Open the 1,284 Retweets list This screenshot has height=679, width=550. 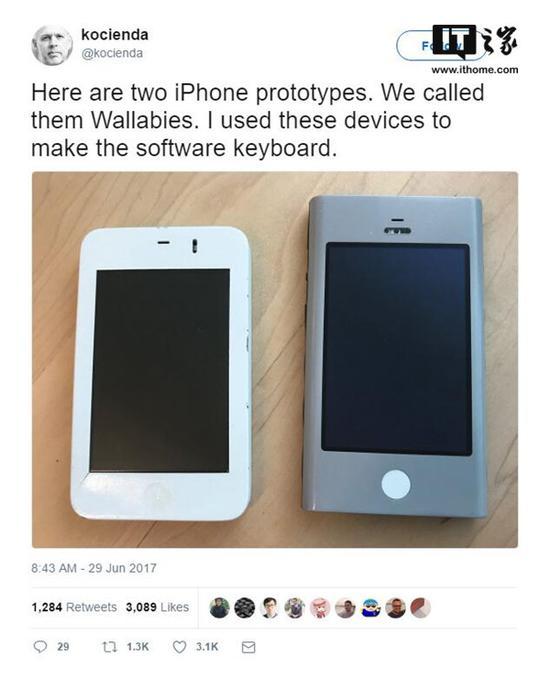tap(74, 607)
